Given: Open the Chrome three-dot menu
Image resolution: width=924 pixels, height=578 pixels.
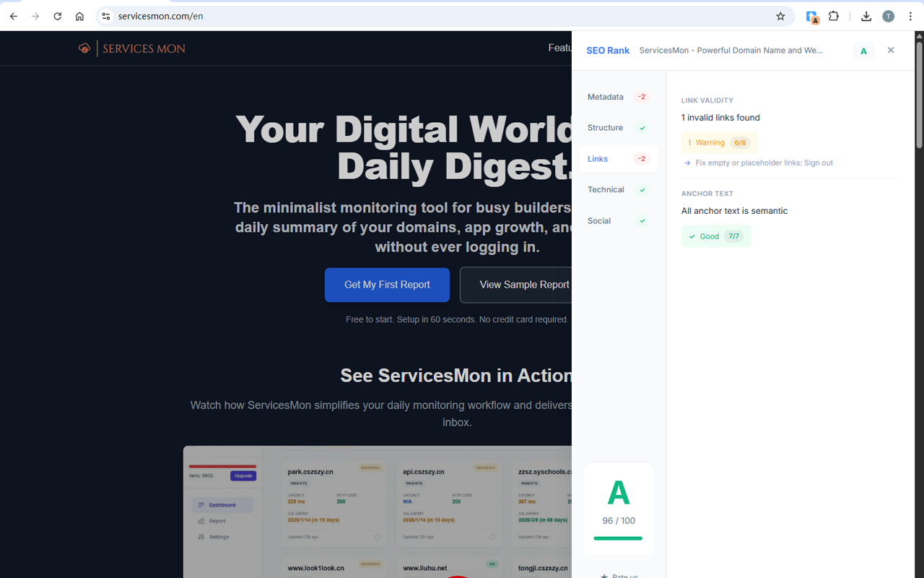Looking at the screenshot, I should click(x=910, y=16).
